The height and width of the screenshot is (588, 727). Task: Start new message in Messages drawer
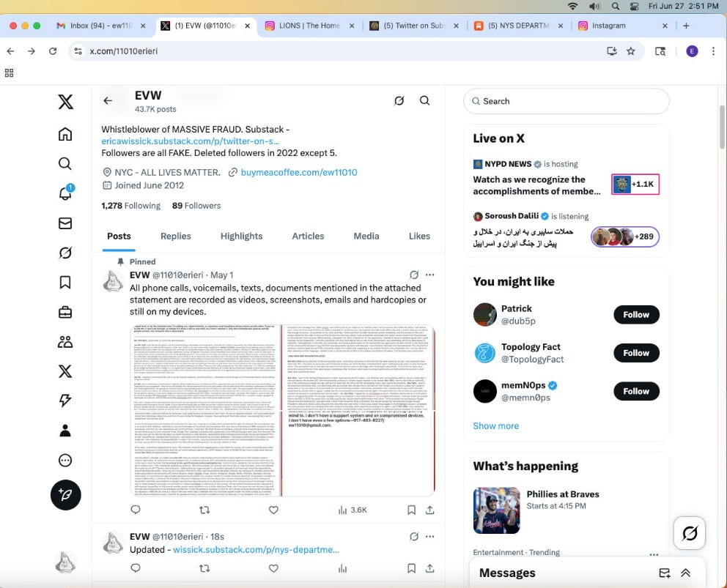tap(665, 573)
